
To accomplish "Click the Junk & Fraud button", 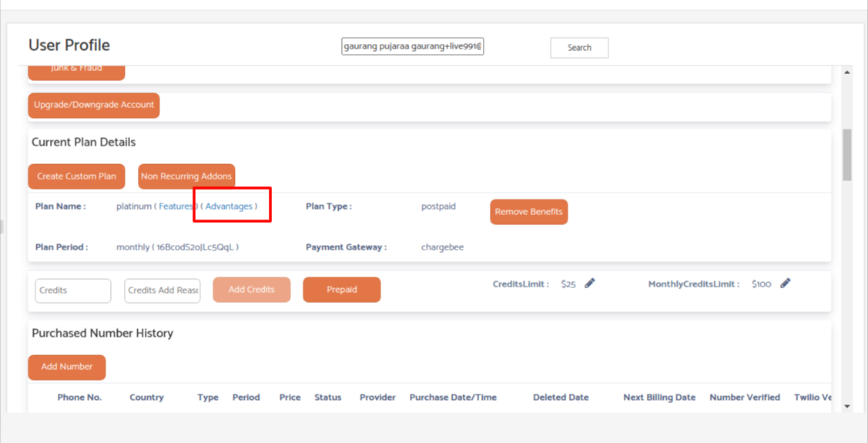I will 76,71.
